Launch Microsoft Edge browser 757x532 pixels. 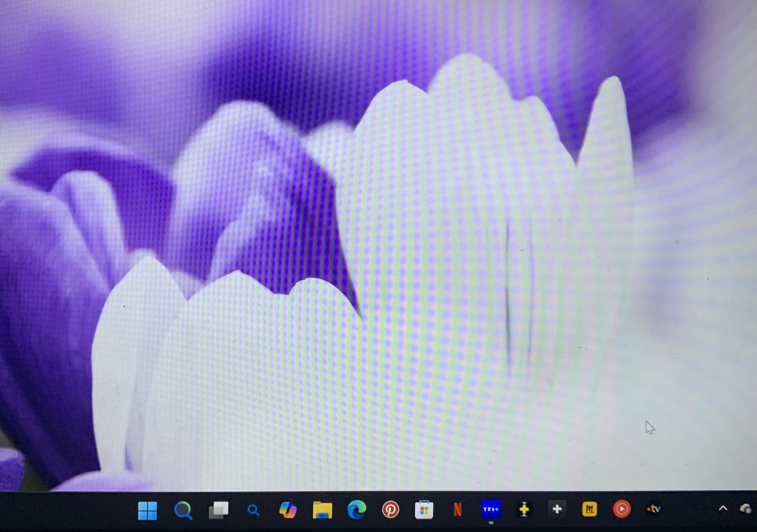(357, 510)
